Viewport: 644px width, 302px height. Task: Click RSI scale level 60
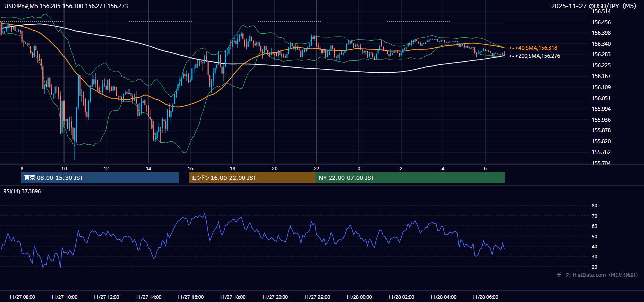[594, 226]
